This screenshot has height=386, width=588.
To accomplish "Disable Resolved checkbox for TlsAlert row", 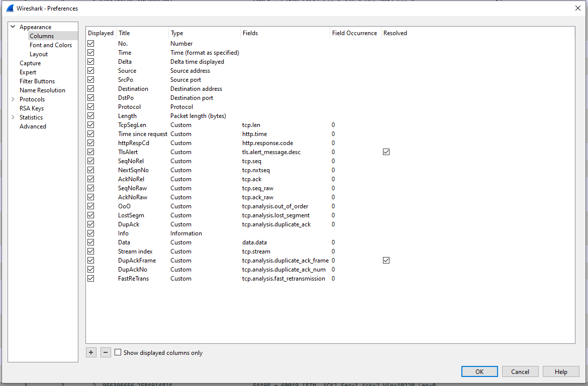I will (386, 152).
